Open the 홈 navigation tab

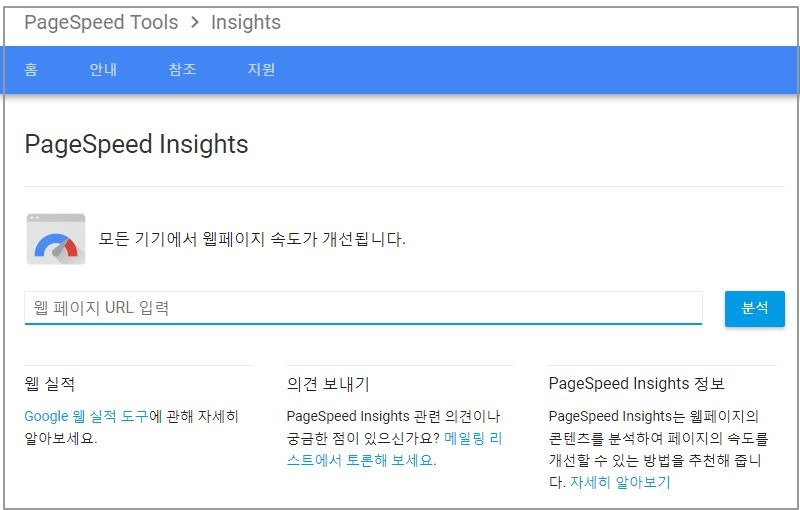pos(31,70)
